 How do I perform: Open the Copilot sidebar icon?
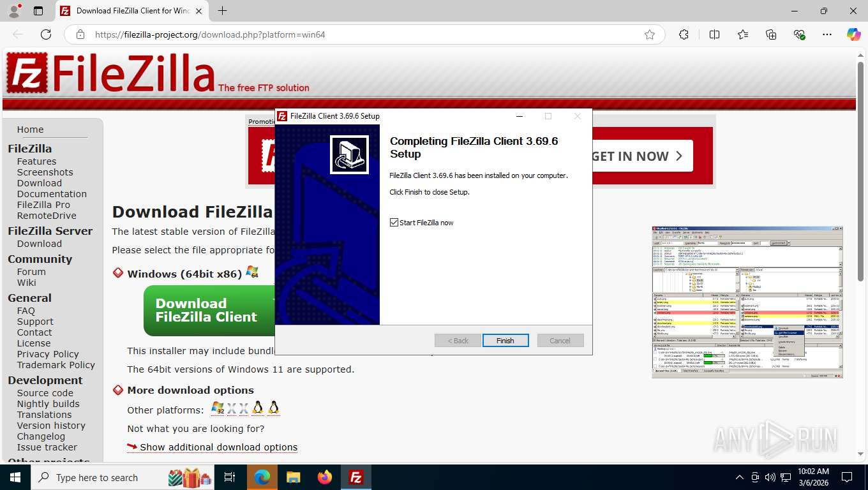point(853,34)
